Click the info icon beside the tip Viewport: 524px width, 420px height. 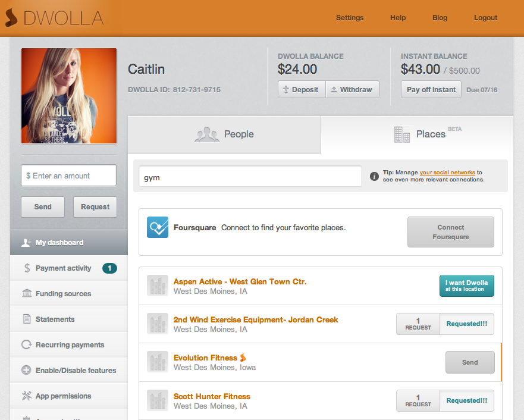click(x=374, y=176)
